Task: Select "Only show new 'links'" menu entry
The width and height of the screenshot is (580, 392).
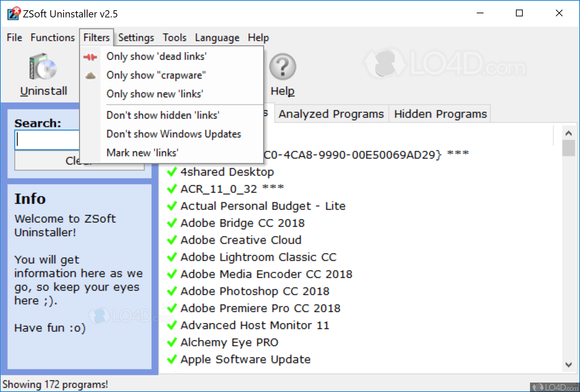Action: (x=155, y=94)
